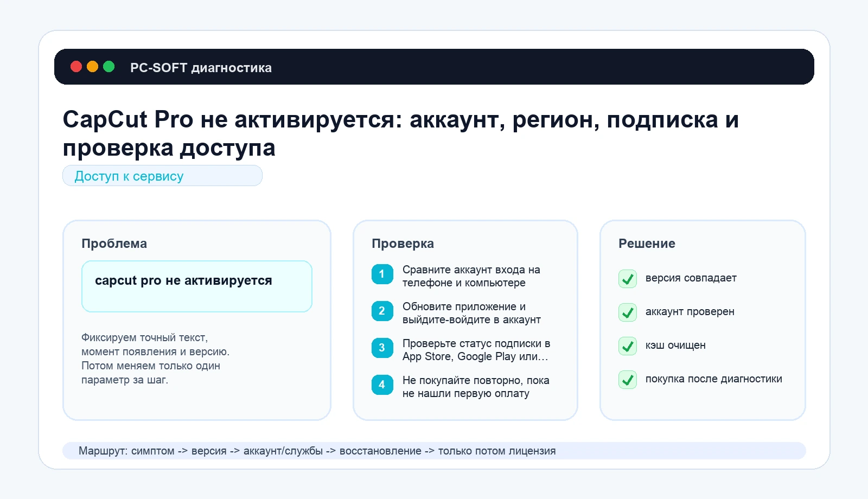
Task: Click 'Не покупайте повторно' step text
Action: tap(476, 387)
